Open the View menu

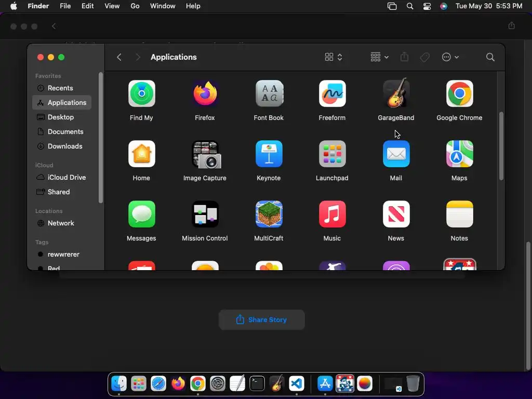[x=112, y=6]
